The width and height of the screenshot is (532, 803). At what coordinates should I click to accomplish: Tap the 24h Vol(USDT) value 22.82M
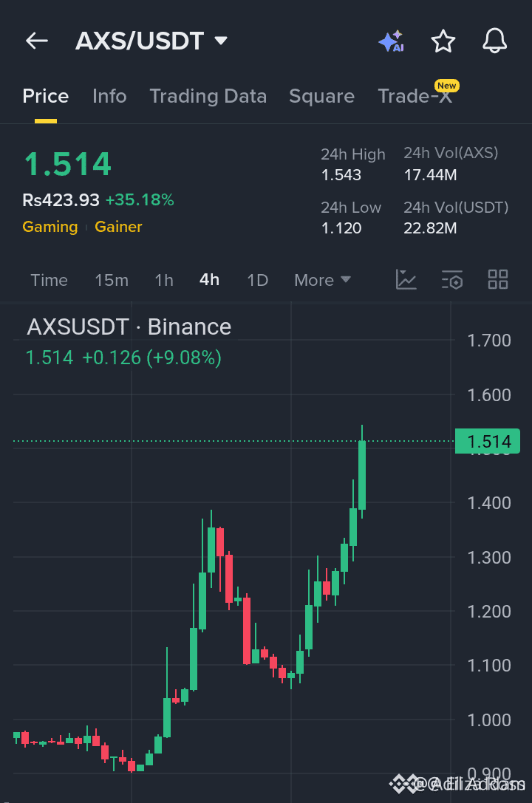tap(430, 228)
